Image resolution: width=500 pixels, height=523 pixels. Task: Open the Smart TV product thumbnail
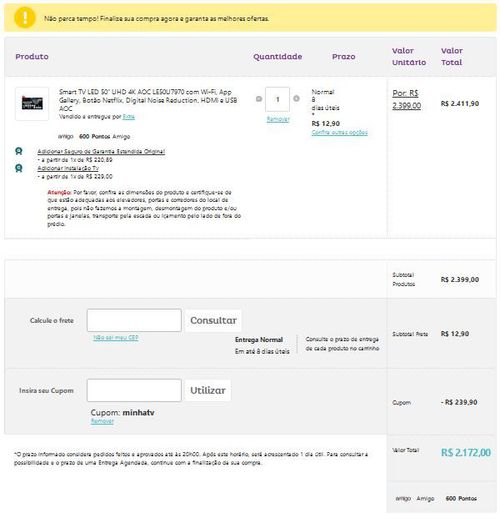coord(32,103)
